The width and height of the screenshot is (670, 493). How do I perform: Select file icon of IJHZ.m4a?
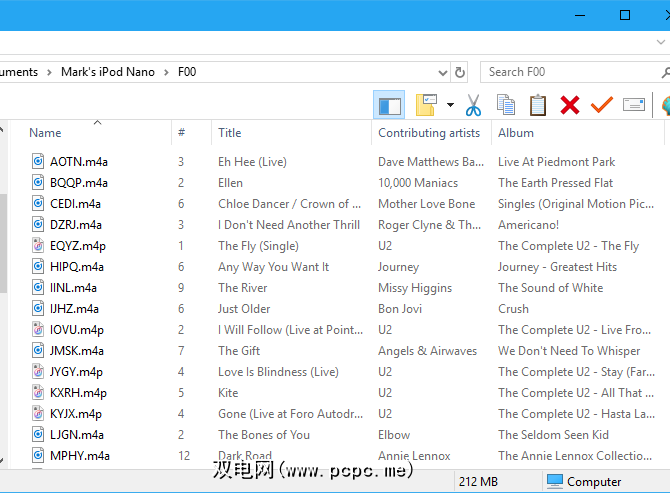(x=38, y=308)
